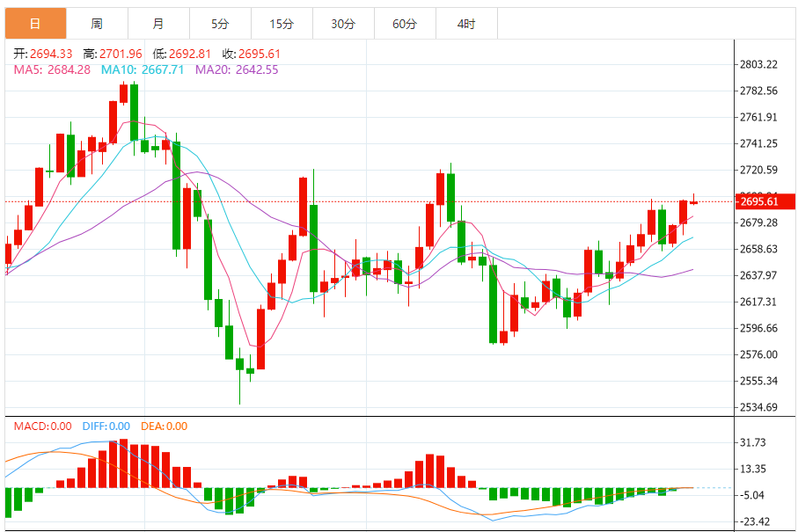Select the 日 daily chart tab

tap(35, 24)
